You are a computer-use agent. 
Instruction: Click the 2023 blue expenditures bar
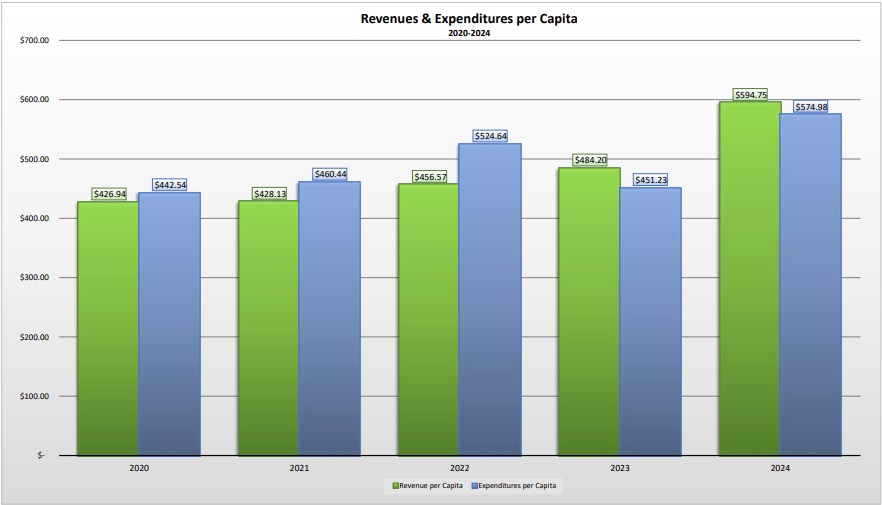click(650, 321)
